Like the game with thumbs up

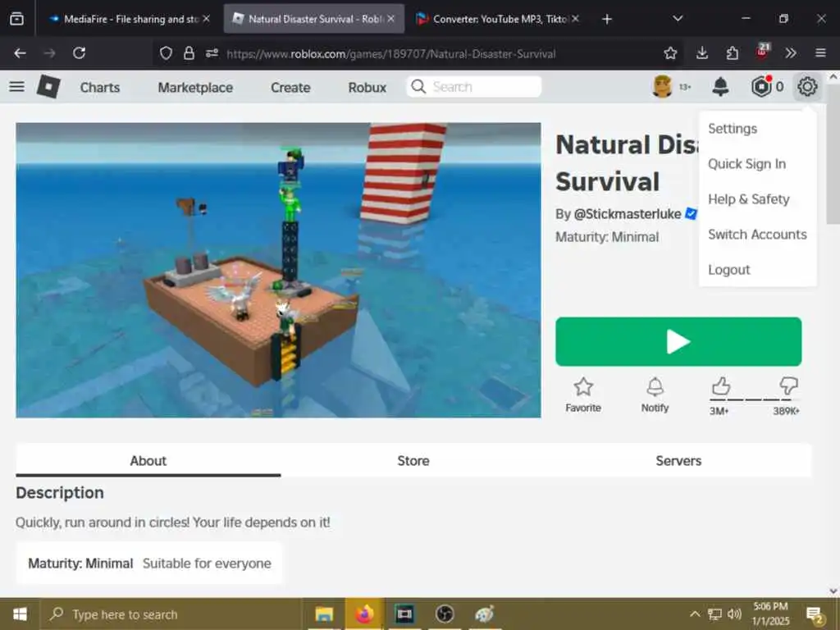point(720,386)
